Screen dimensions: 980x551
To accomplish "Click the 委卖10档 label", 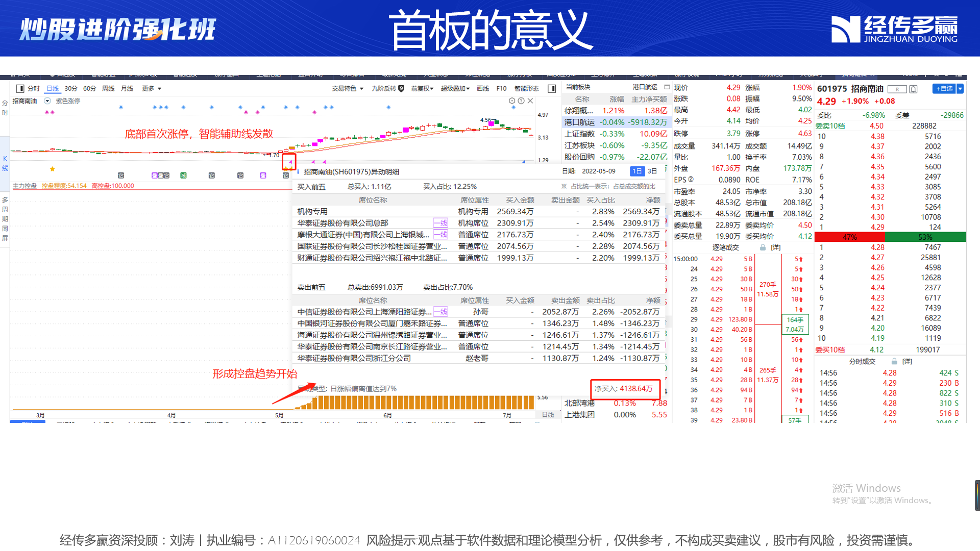I will (x=830, y=126).
